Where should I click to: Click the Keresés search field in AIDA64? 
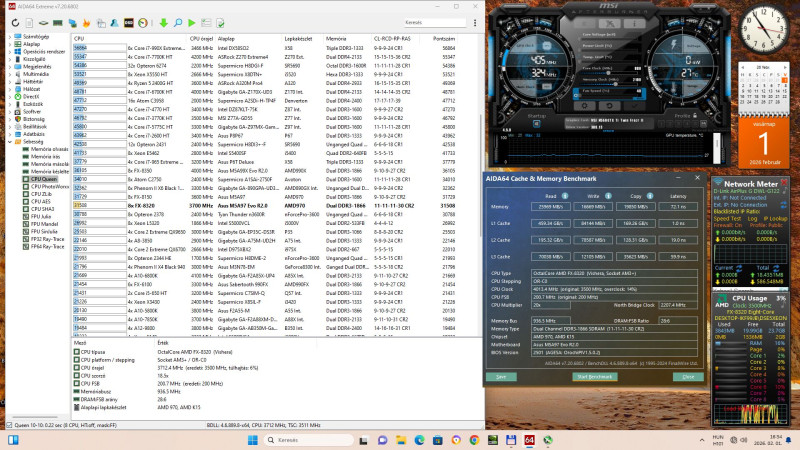point(435,22)
